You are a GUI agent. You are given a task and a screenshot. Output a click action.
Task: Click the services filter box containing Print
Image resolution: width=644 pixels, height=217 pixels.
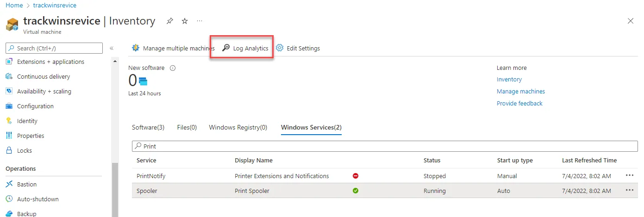[385, 146]
